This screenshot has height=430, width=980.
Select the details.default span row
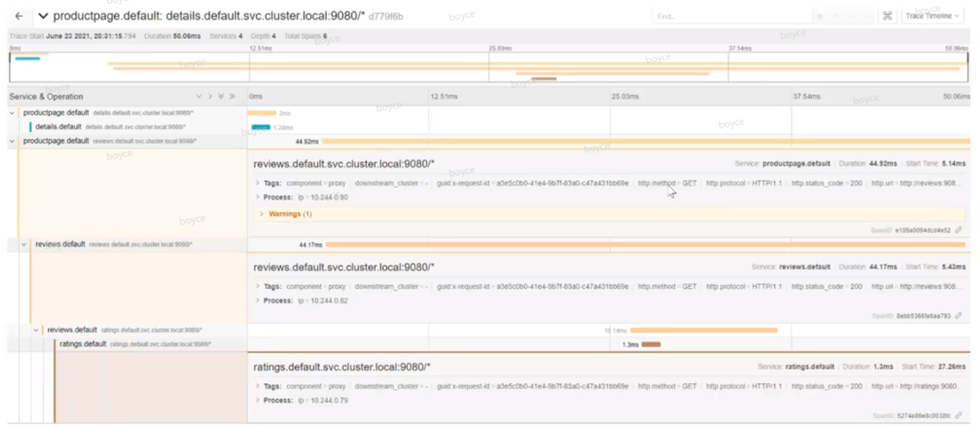pos(58,127)
